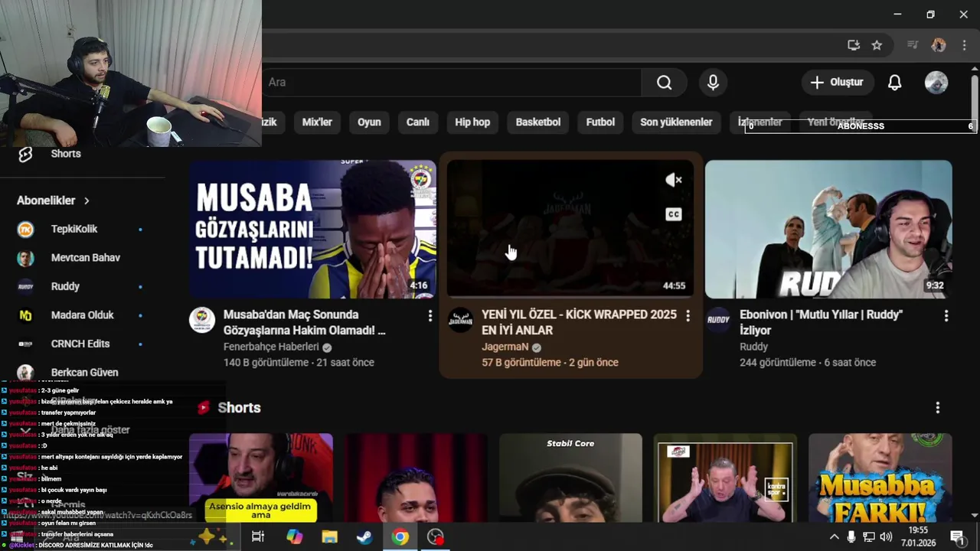Open options menu for YENİ YIL ÖZEL video

click(x=688, y=315)
